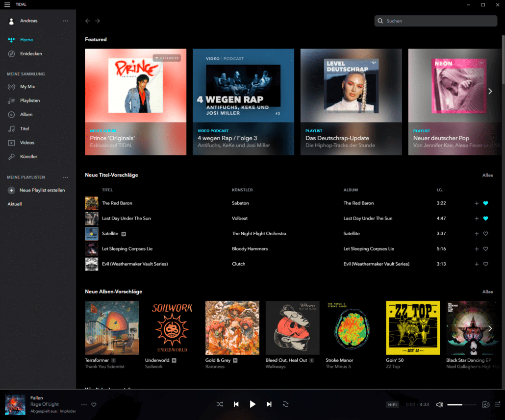Viewport: 505px width, 420px height.
Task: Show all Neue Titel-Vorschläge via Alles
Action: click(x=487, y=175)
